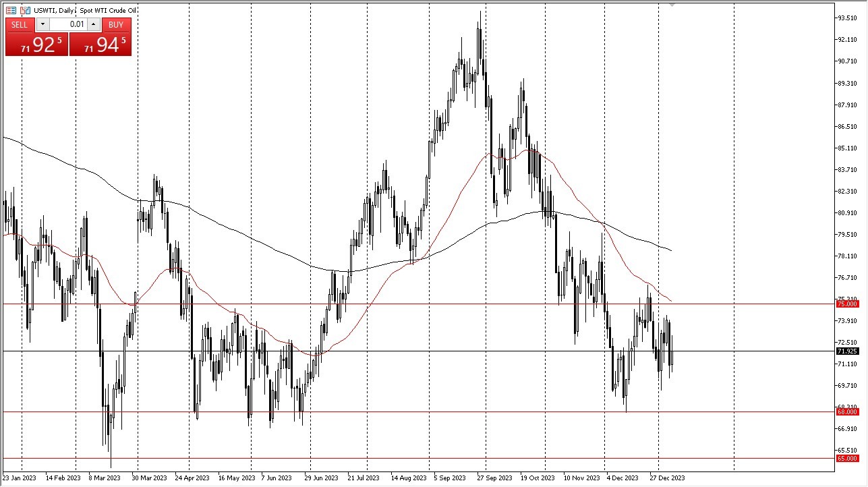Image resolution: width=868 pixels, height=487 pixels.
Task: Click the current price tag 71.925
Action: pyautogui.click(x=847, y=351)
